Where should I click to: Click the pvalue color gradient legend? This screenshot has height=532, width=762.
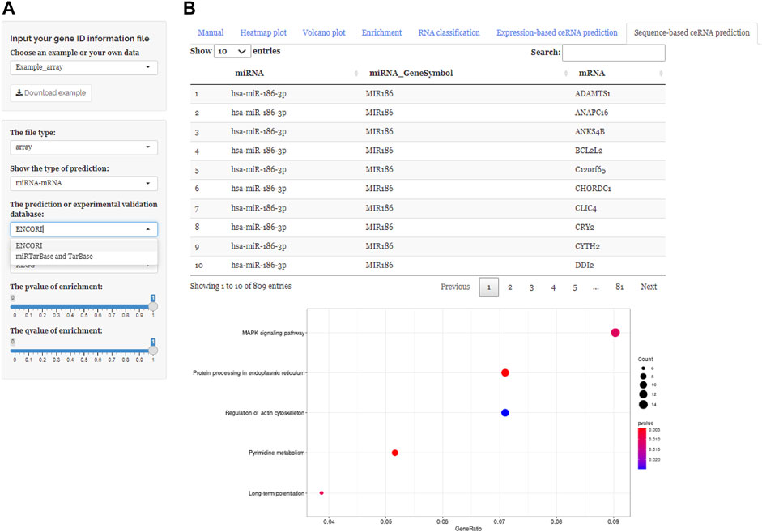pyautogui.click(x=642, y=449)
